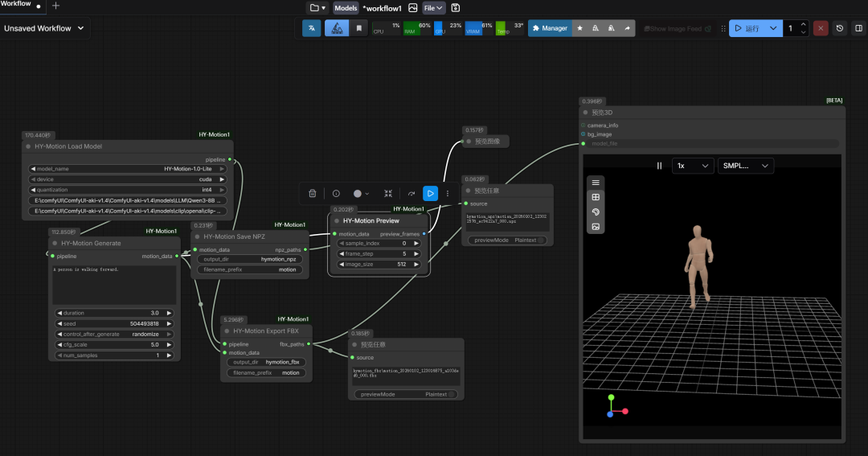Increase batch count with up arrow
This screenshot has width=868, height=456.
click(x=803, y=24)
